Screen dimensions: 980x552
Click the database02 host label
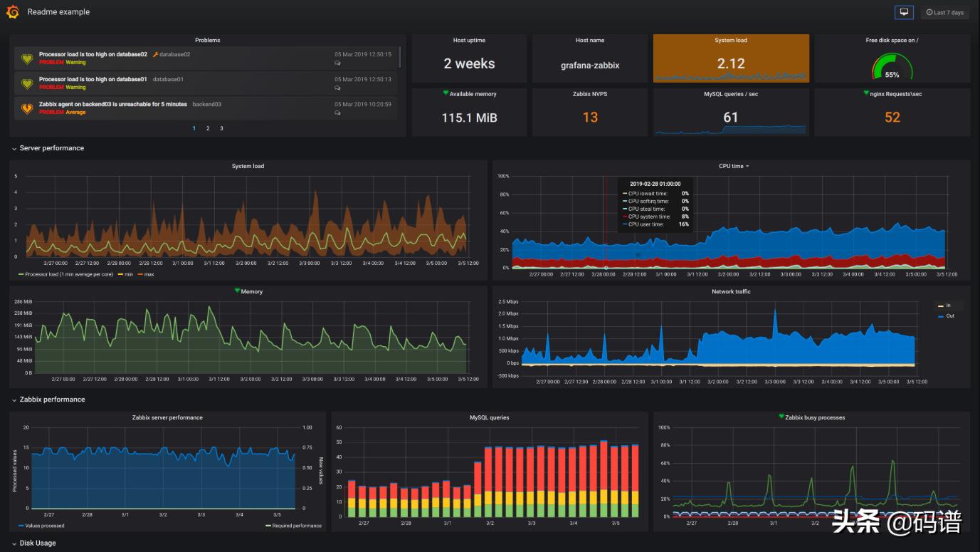(174, 54)
